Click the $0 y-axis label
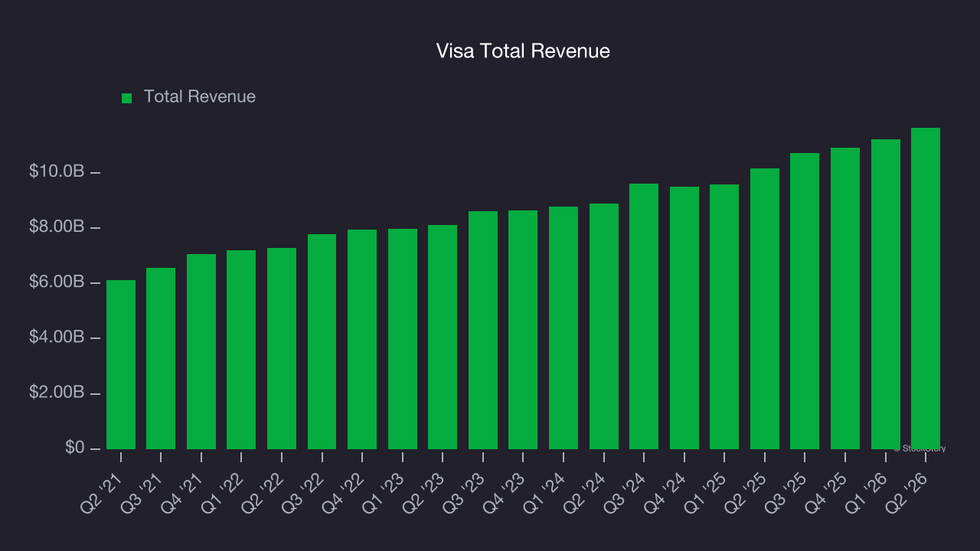The height and width of the screenshot is (551, 980). 75,448
